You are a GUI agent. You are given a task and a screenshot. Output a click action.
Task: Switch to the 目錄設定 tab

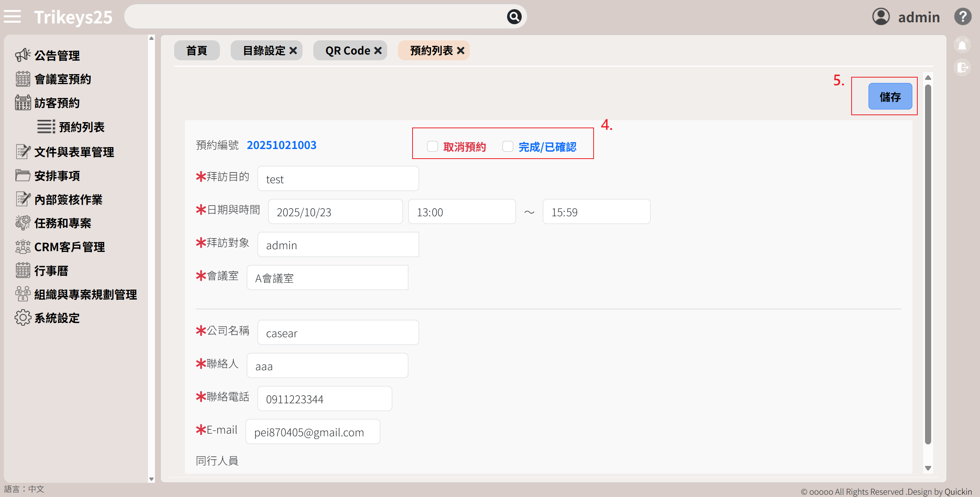click(264, 51)
